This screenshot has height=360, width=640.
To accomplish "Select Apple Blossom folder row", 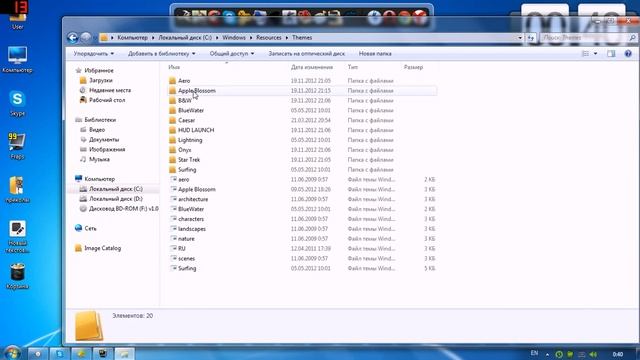I will [302, 91].
